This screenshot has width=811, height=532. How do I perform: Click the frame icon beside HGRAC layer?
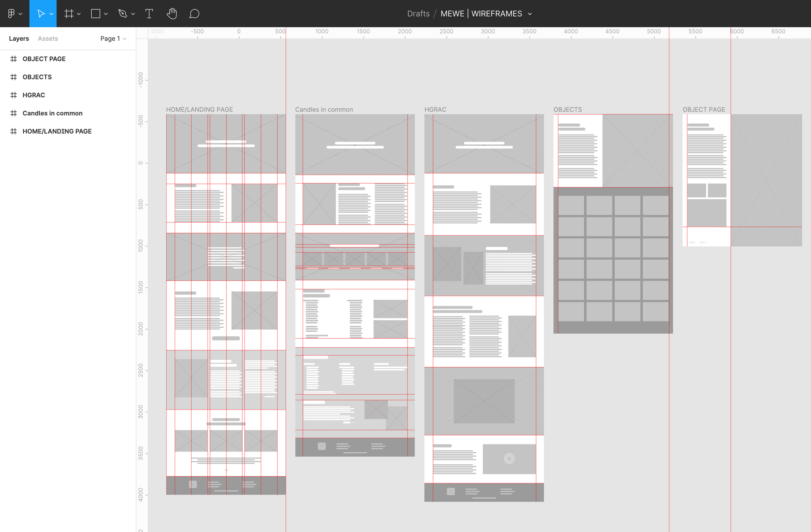(x=14, y=95)
